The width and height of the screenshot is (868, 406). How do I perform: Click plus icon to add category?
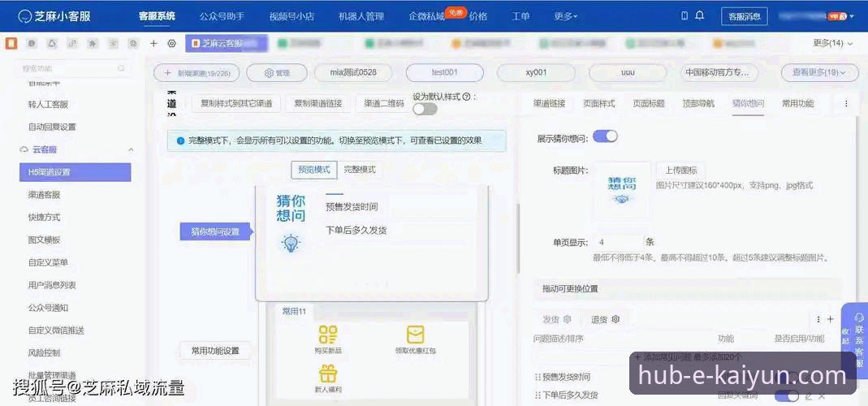pos(831,319)
